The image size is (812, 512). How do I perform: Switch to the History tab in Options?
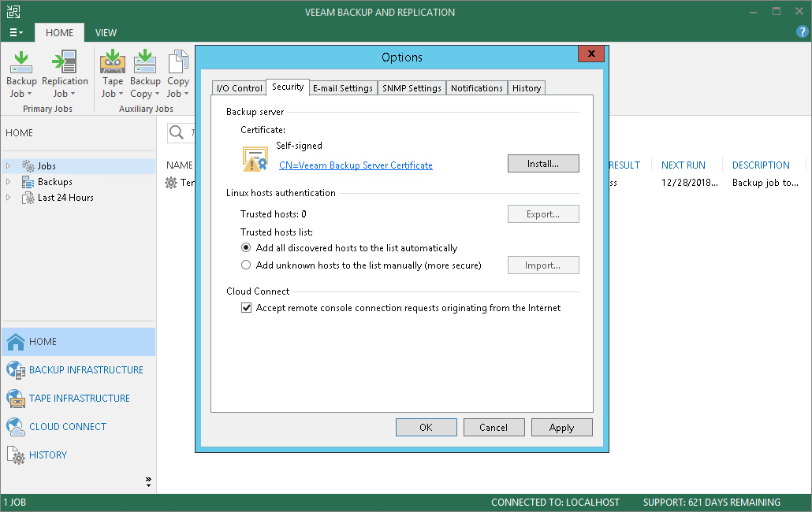[527, 88]
